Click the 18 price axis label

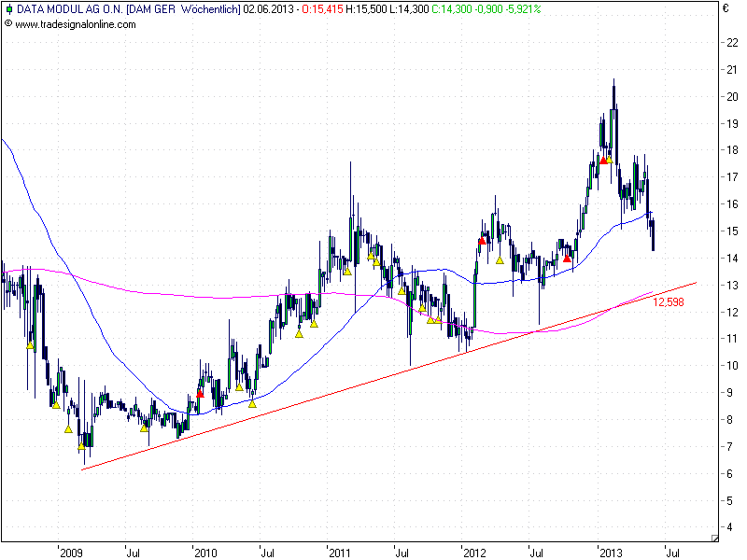(x=732, y=150)
